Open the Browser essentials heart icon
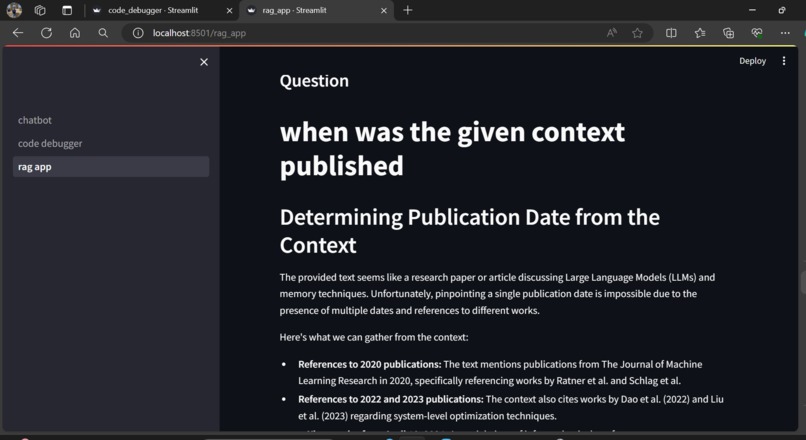The width and height of the screenshot is (806, 440). click(757, 33)
